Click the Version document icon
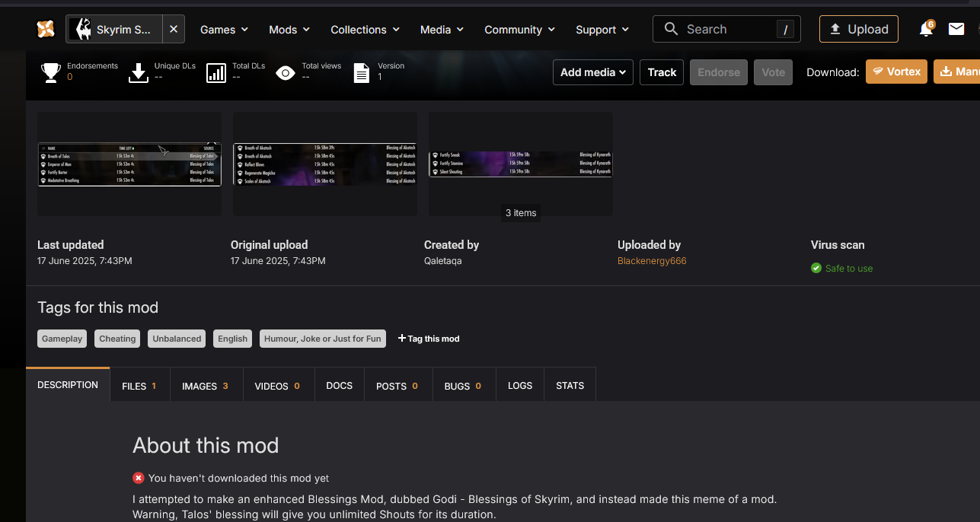This screenshot has width=980, height=522. pos(362,72)
